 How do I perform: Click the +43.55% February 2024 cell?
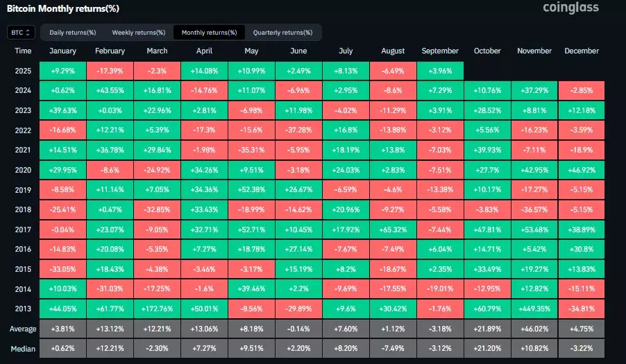110,91
